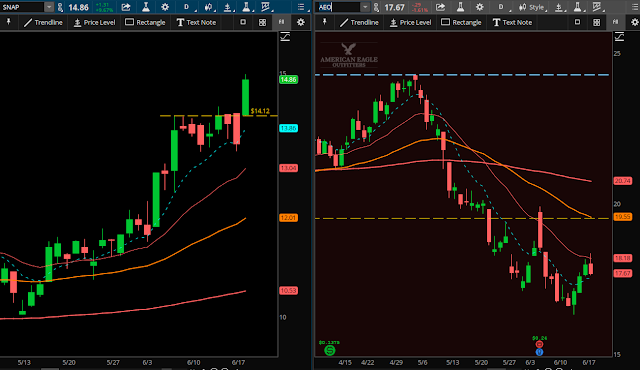Click the share icon in the SNAP chart header
This screenshot has width=640, height=370.
[x=126, y=7]
